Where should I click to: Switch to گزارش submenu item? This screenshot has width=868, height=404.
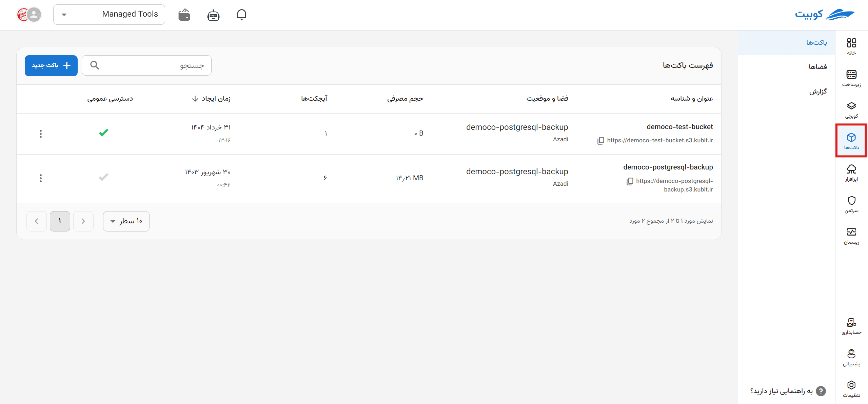point(818,92)
